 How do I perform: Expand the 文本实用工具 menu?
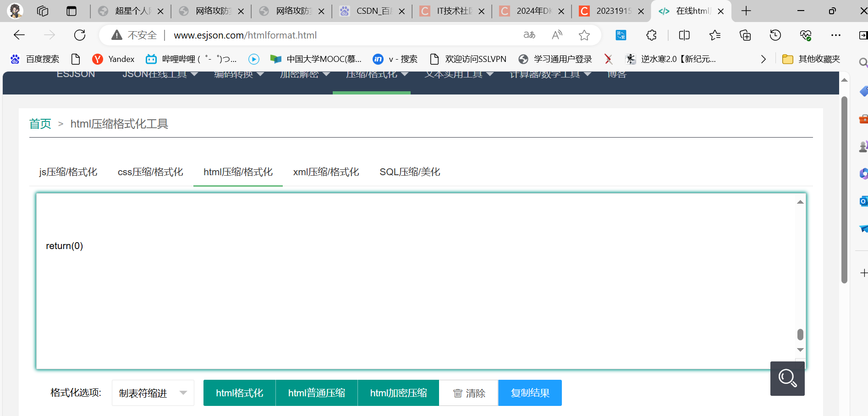[459, 75]
